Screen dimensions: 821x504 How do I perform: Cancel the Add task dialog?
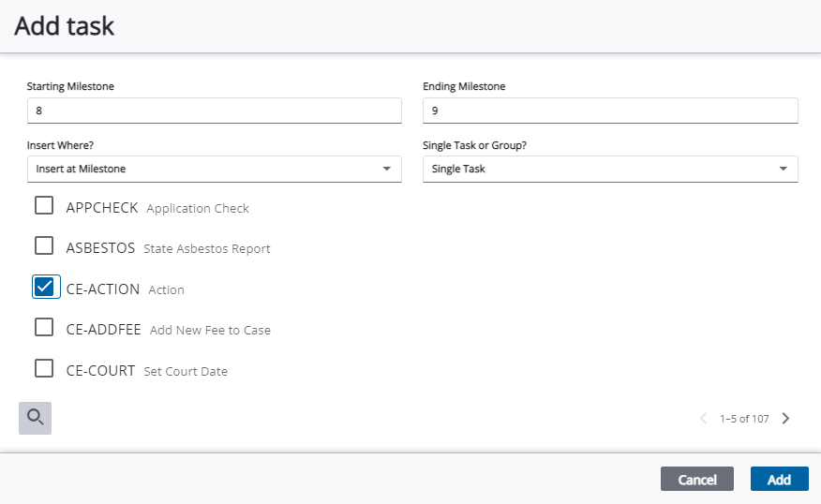tap(697, 479)
